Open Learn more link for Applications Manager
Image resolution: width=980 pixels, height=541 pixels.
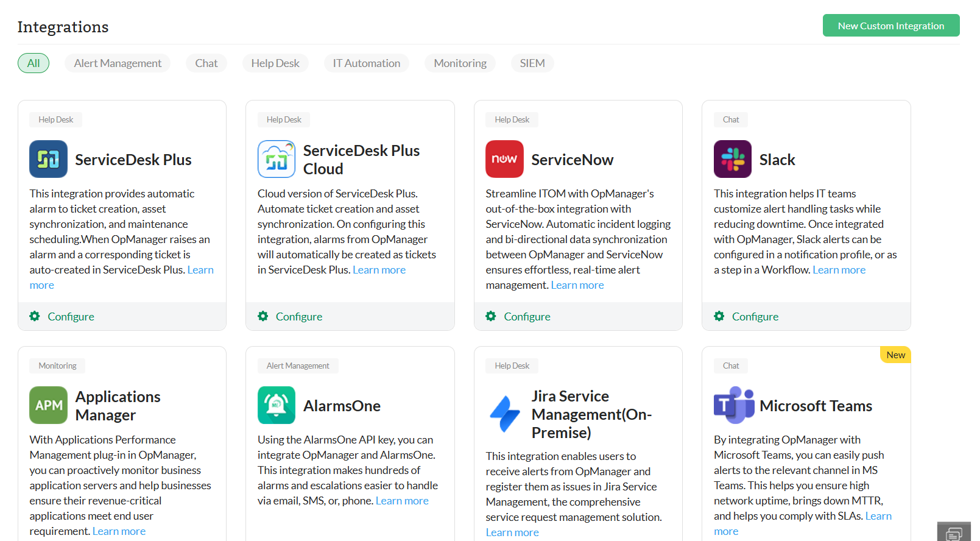[119, 531]
